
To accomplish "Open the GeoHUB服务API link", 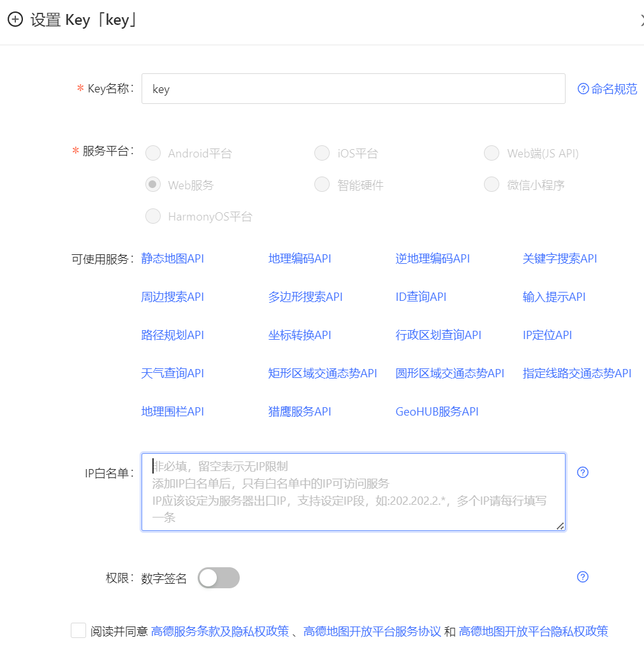I will [437, 412].
